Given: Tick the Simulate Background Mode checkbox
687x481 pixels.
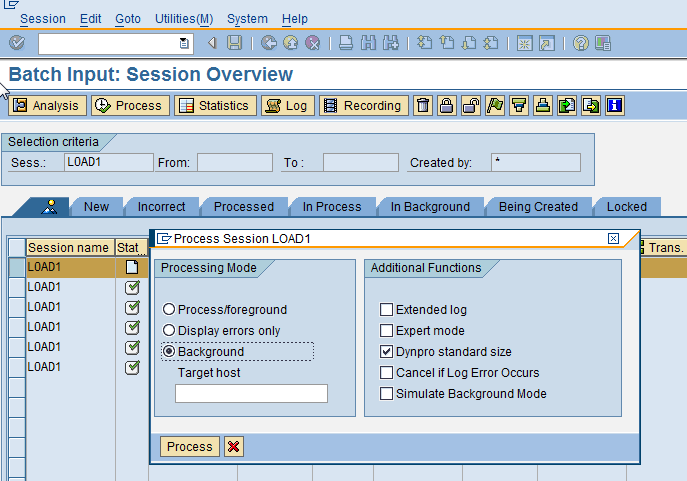Looking at the screenshot, I should pyautogui.click(x=386, y=394).
